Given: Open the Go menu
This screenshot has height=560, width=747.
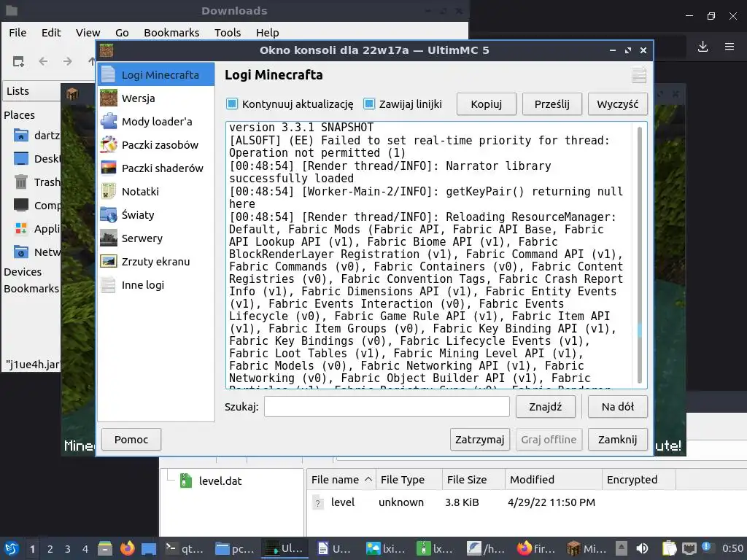Looking at the screenshot, I should click(122, 32).
